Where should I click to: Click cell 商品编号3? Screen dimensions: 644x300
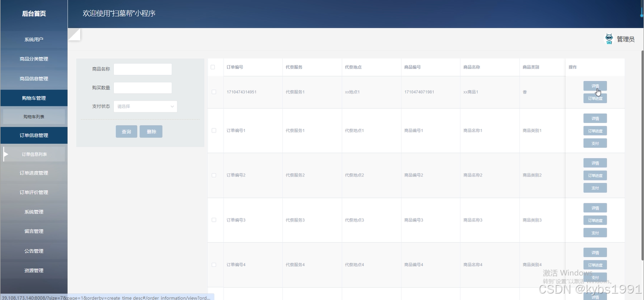[414, 220]
